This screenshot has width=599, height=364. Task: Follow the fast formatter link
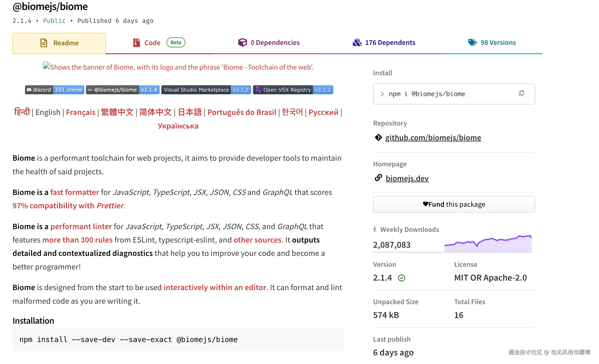(x=75, y=192)
